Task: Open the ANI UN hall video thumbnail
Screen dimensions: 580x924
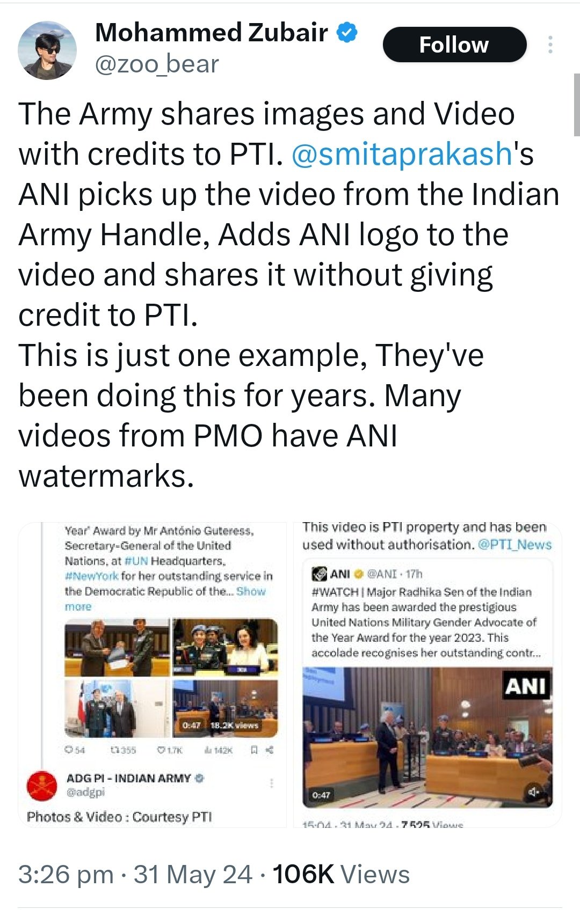Action: pos(427,737)
